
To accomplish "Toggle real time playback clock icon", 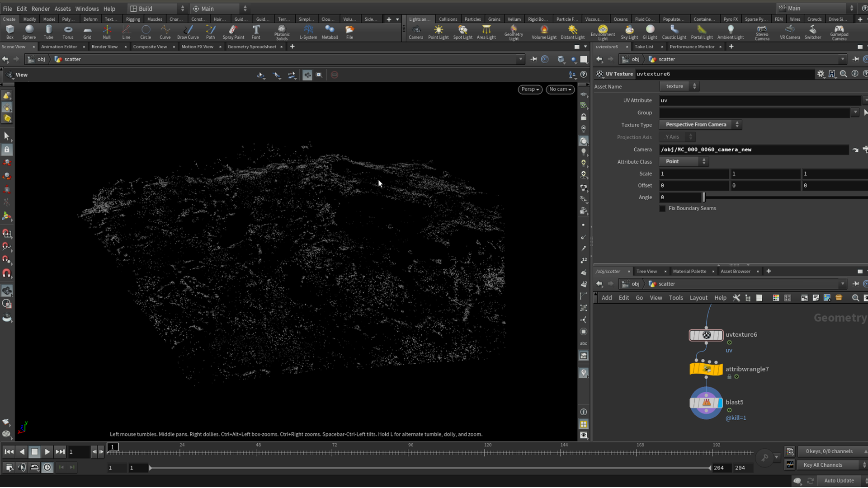I will pos(47,467).
